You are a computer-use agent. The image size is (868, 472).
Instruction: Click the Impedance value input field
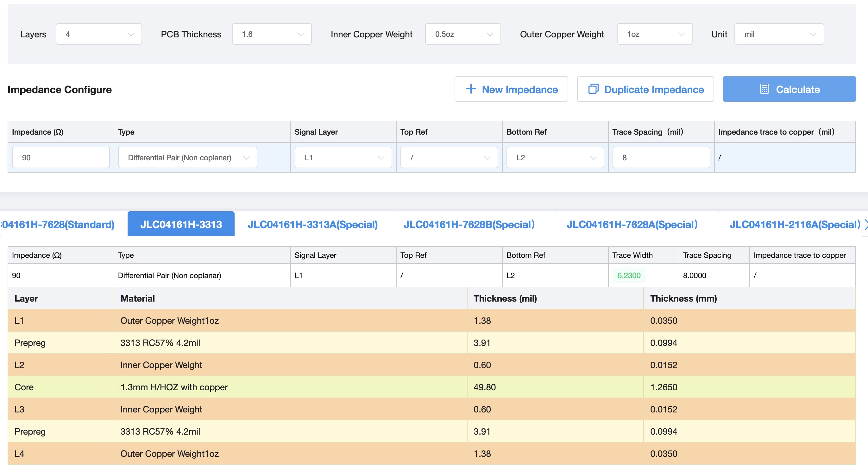point(61,157)
